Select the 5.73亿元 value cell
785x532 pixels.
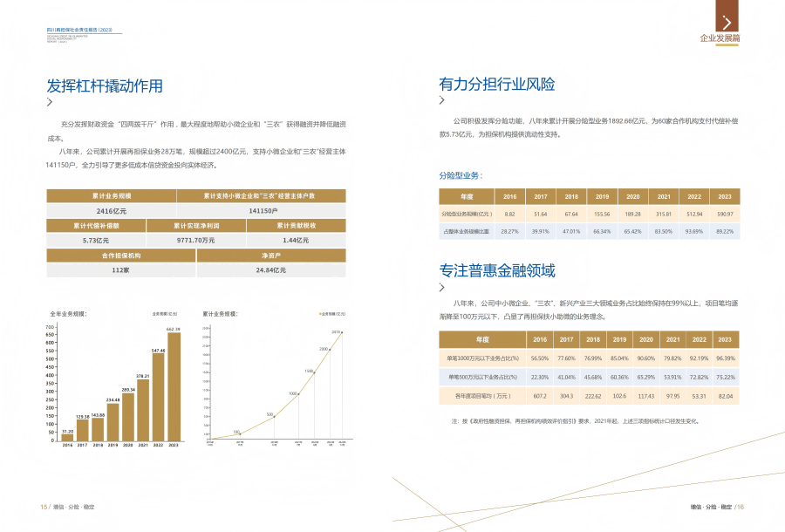(96, 240)
